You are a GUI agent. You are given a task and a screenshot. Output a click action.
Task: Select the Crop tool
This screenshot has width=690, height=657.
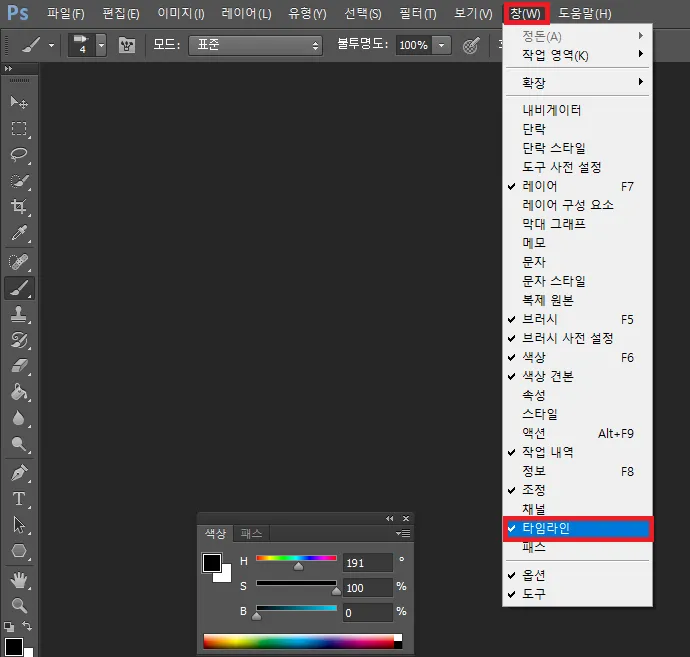point(19,206)
